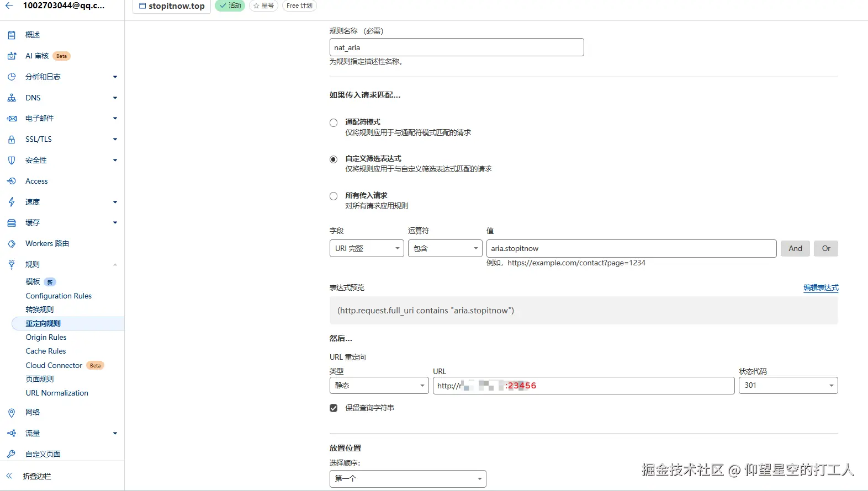Click the AI 审核 robot icon
This screenshot has width=868, height=491.
tap(12, 56)
